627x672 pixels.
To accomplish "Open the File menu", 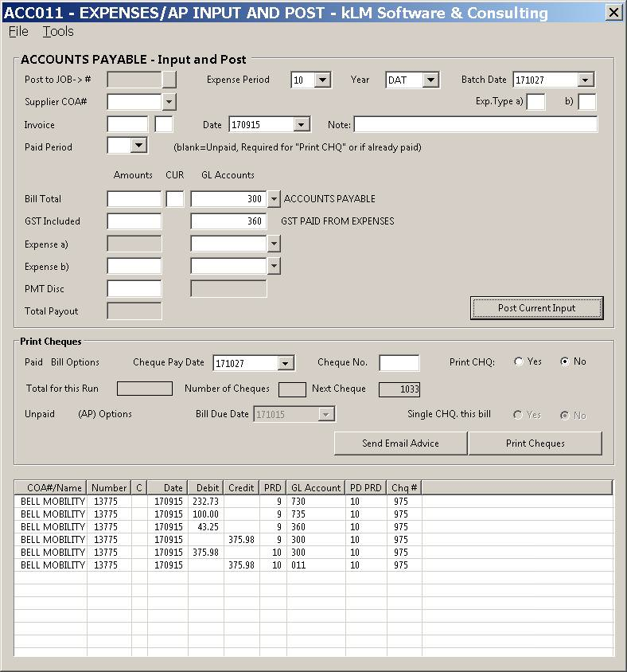I will pyautogui.click(x=18, y=31).
